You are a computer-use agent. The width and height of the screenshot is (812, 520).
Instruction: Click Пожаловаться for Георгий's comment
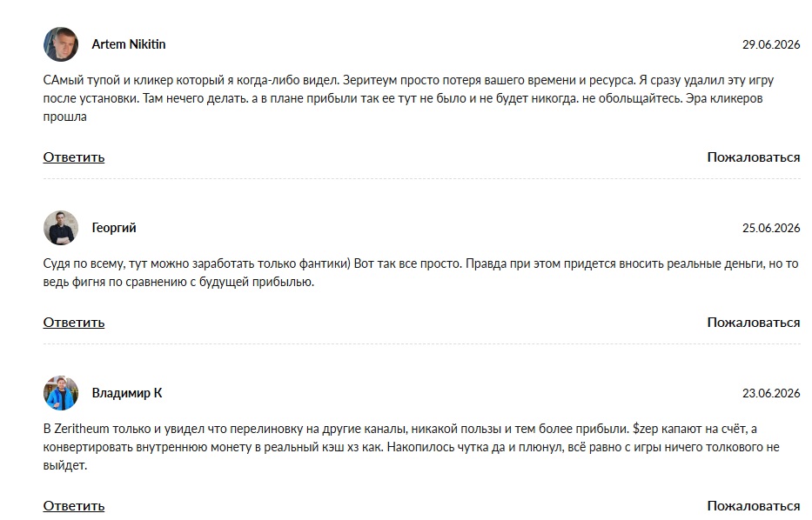754,323
